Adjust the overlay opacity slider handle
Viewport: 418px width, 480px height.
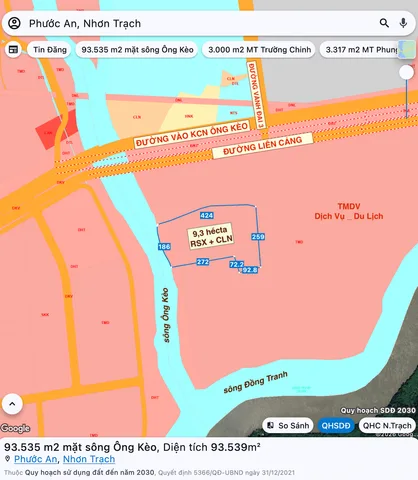[407, 72]
